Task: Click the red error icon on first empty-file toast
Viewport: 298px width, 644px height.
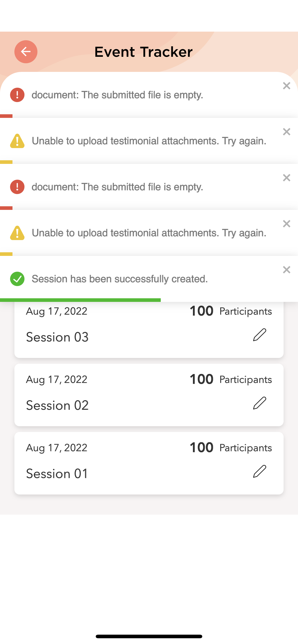Action: pos(17,95)
